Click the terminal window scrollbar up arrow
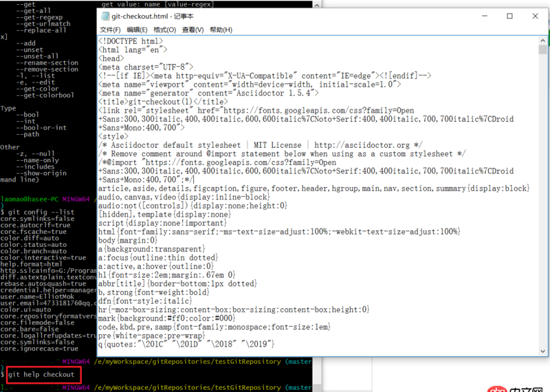Image resolution: width=550 pixels, height=392 pixels. tap(317, 6)
